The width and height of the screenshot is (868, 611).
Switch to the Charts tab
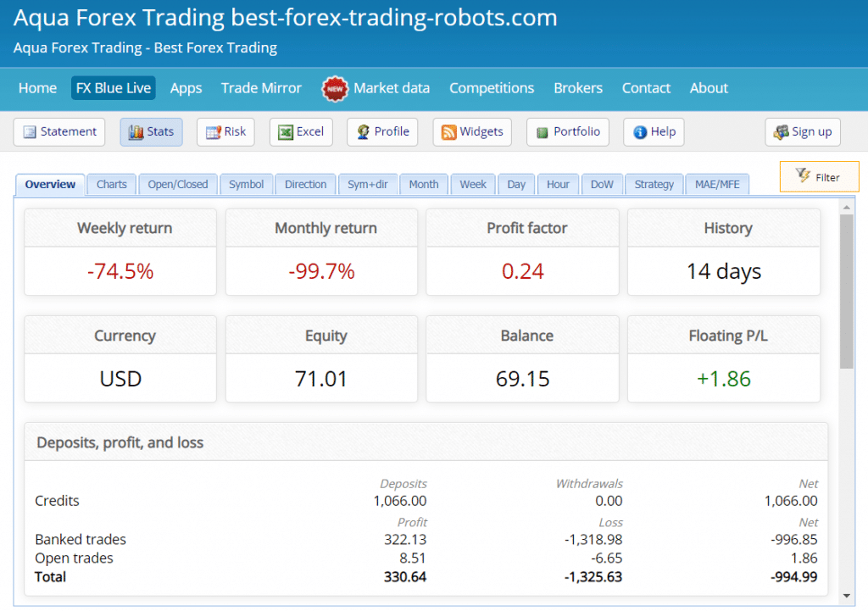(x=111, y=185)
